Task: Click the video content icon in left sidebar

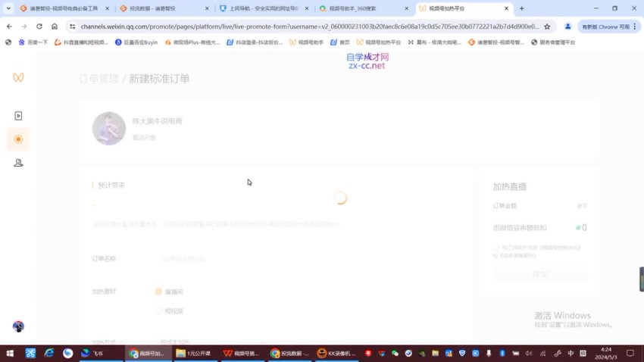Action: [x=18, y=116]
